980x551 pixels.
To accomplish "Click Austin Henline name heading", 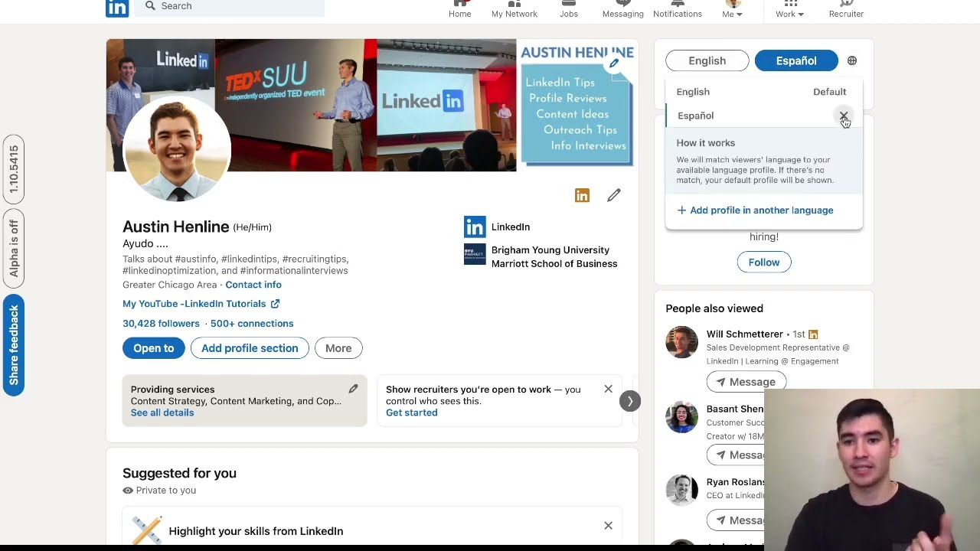I will pos(176,227).
